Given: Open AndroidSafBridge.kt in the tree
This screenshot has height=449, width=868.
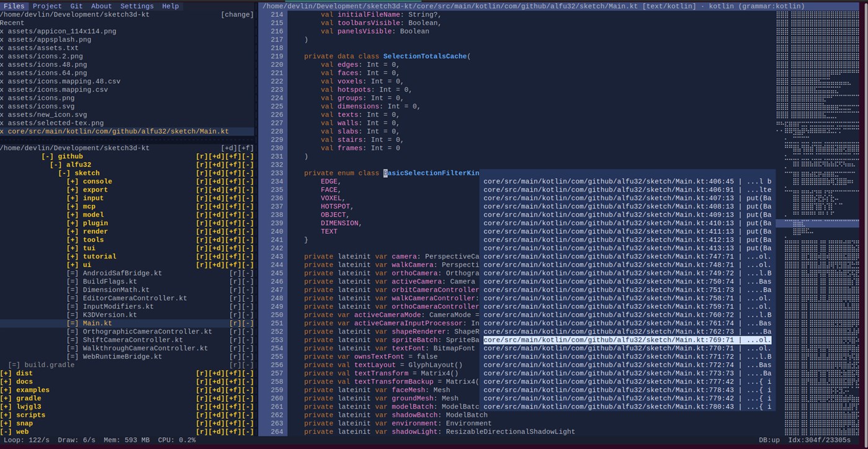Looking at the screenshot, I should 122,273.
